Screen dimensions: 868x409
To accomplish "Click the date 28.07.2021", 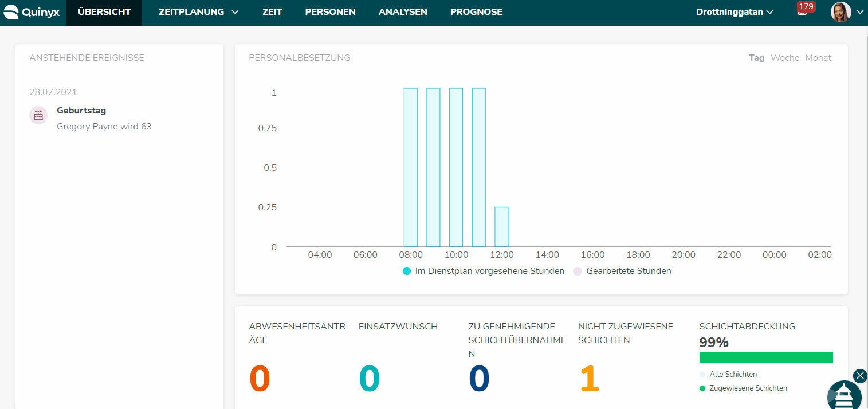I will (x=53, y=92).
